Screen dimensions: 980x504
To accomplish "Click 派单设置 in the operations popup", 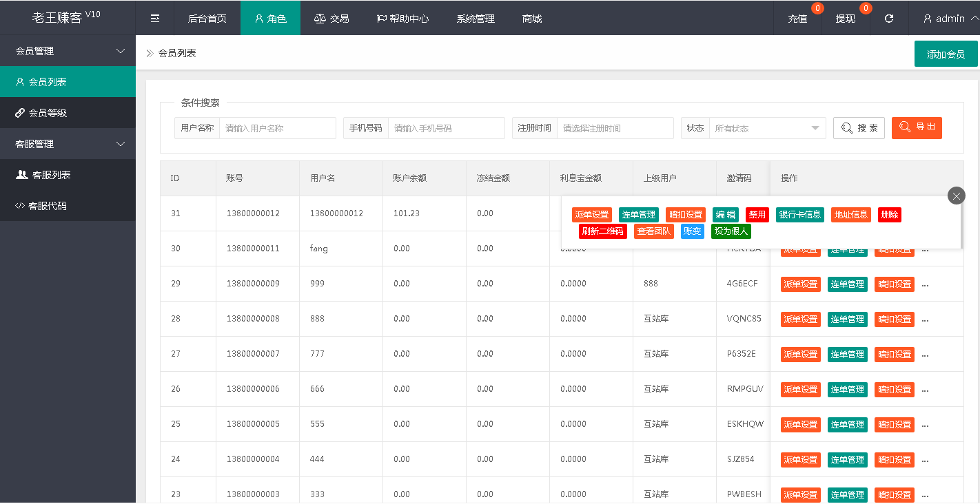I will [592, 215].
